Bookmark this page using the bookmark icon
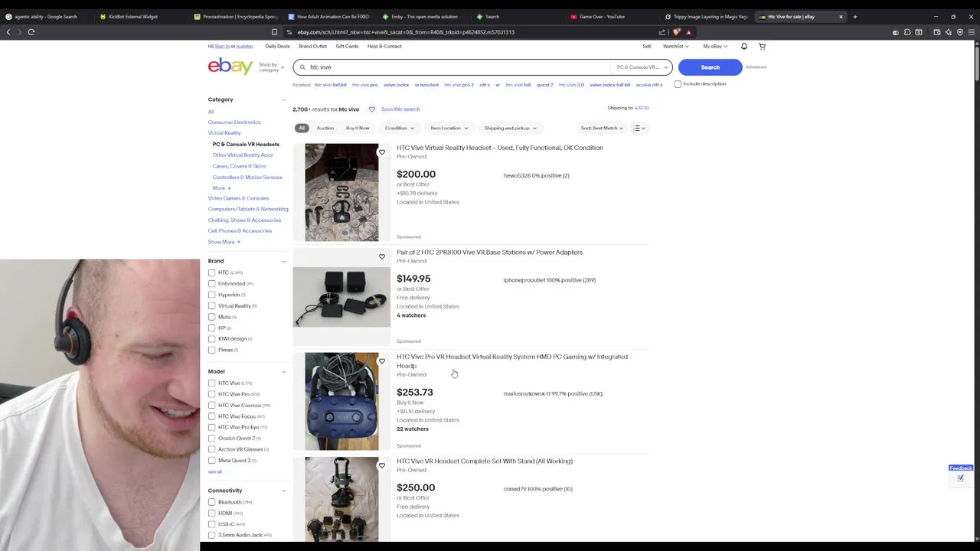 click(x=274, y=32)
